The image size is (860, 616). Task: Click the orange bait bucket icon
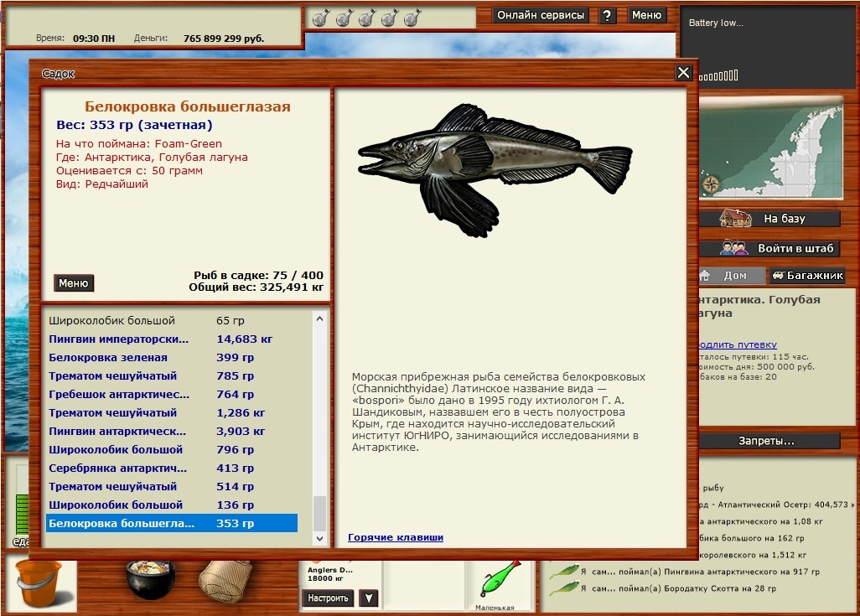(38, 582)
